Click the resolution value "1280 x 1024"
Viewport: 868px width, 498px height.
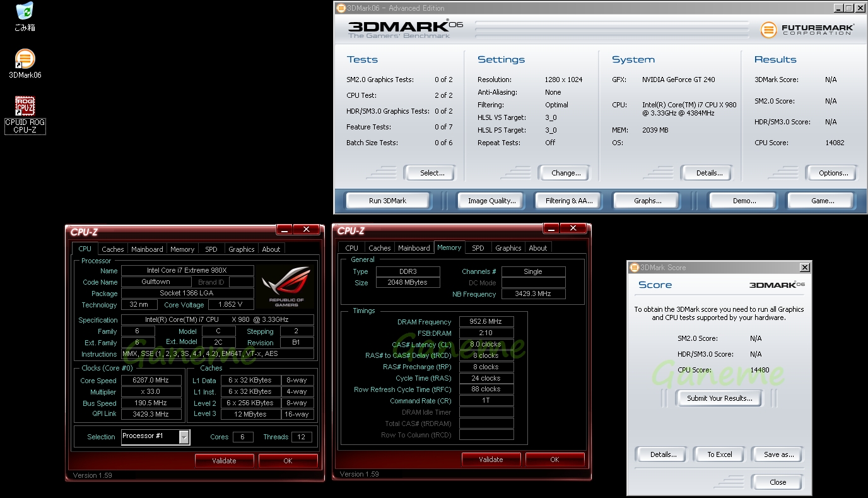564,80
